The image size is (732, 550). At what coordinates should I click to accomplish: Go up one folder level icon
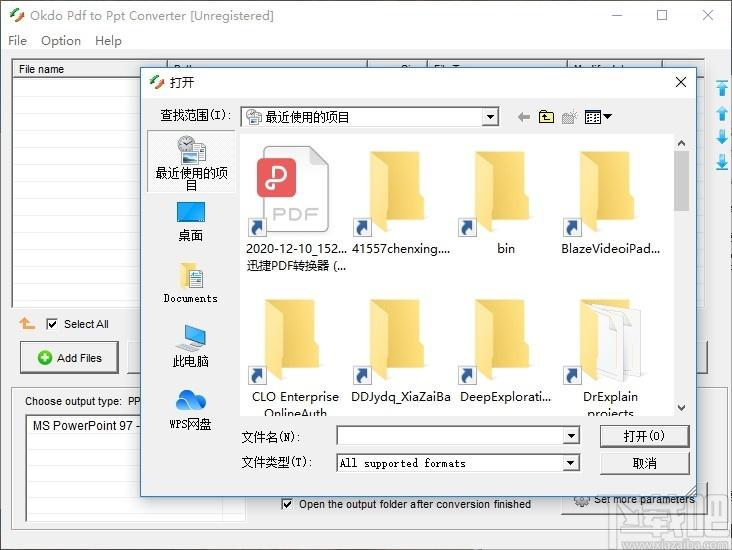point(546,117)
